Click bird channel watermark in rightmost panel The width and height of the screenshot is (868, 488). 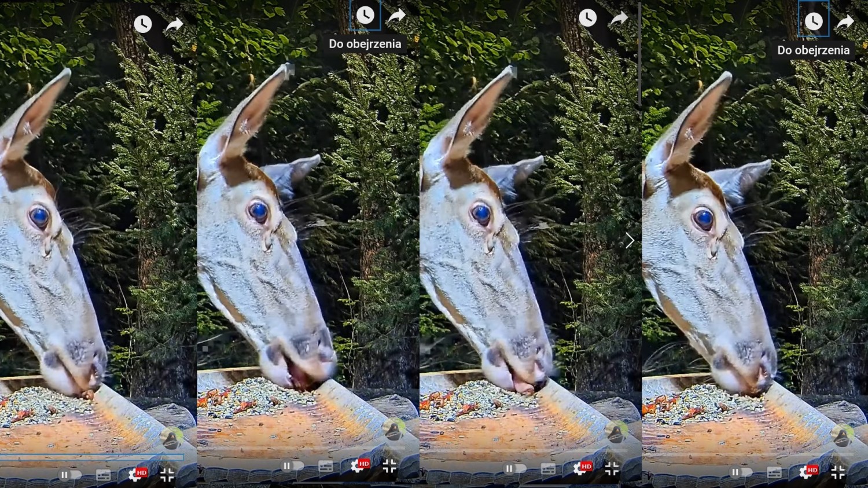pyautogui.click(x=843, y=436)
